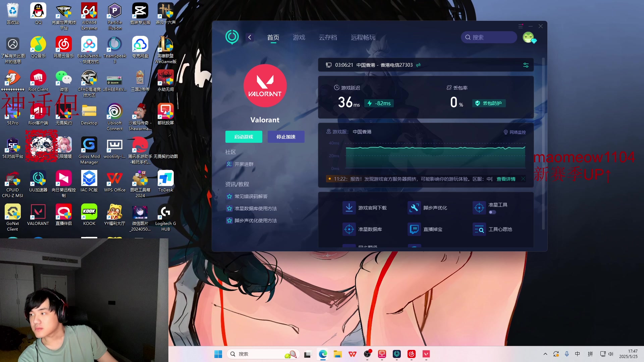Click the 停止加速 button
The height and width of the screenshot is (362, 644).
coord(286,137)
